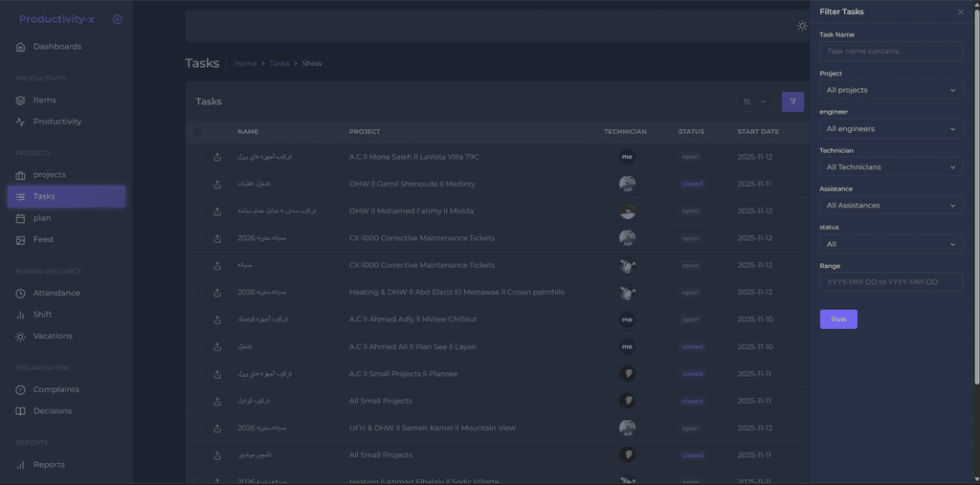Image resolution: width=980 pixels, height=485 pixels.
Task: Click the Attendance clock icon in sidebar
Action: tap(21, 294)
